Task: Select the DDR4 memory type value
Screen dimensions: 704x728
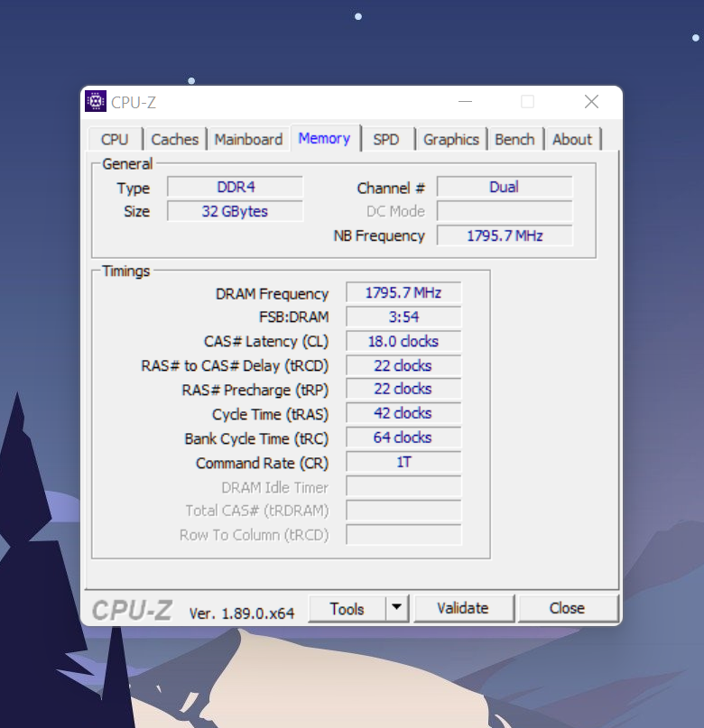Action: [x=236, y=187]
